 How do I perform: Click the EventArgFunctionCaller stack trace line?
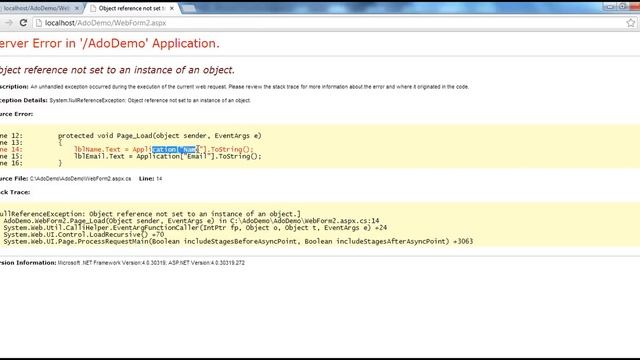(195, 228)
